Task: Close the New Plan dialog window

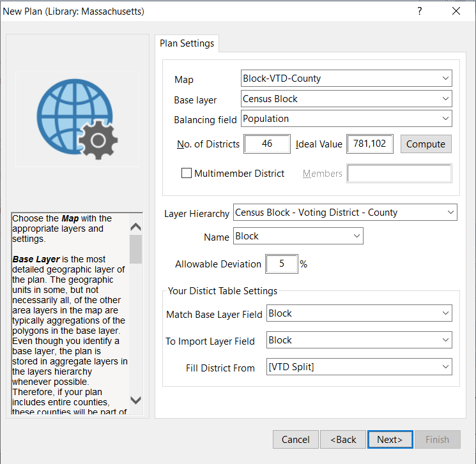Action: 456,11
